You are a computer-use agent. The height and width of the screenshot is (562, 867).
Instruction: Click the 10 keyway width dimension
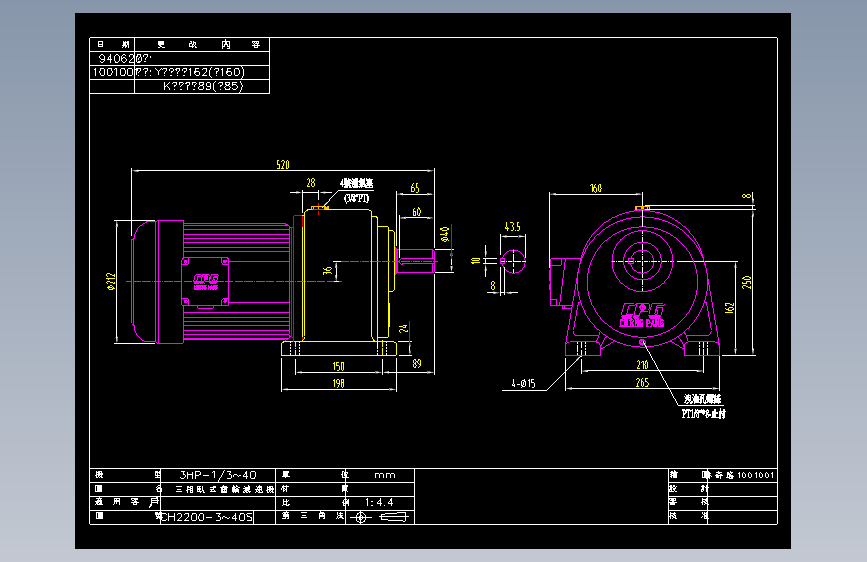tap(476, 261)
